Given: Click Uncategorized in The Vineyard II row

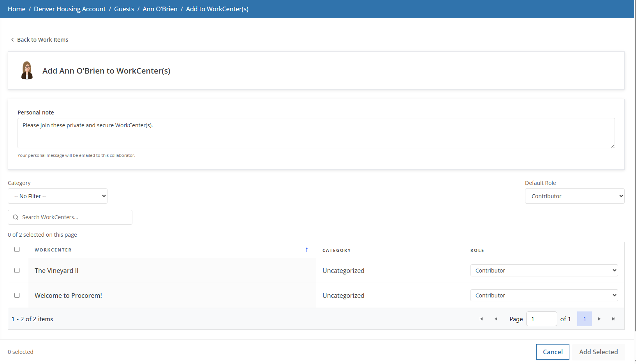Looking at the screenshot, I should coord(343,271).
